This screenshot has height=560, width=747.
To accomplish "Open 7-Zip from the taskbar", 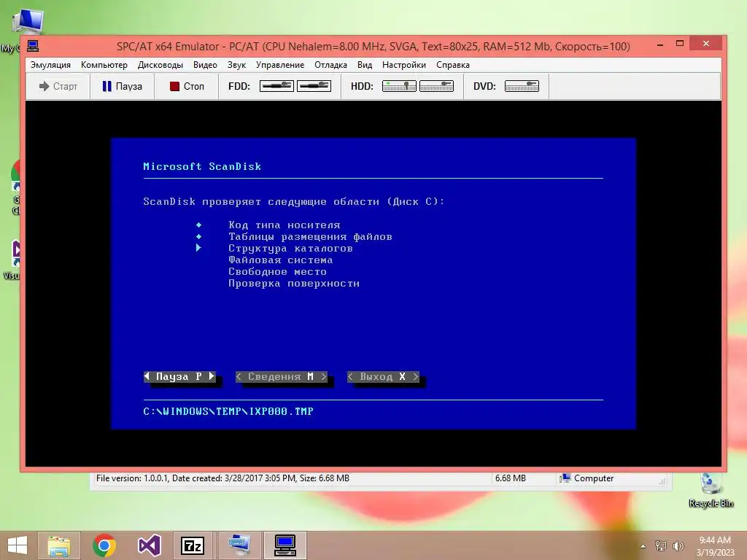I will pyautogui.click(x=193, y=545).
